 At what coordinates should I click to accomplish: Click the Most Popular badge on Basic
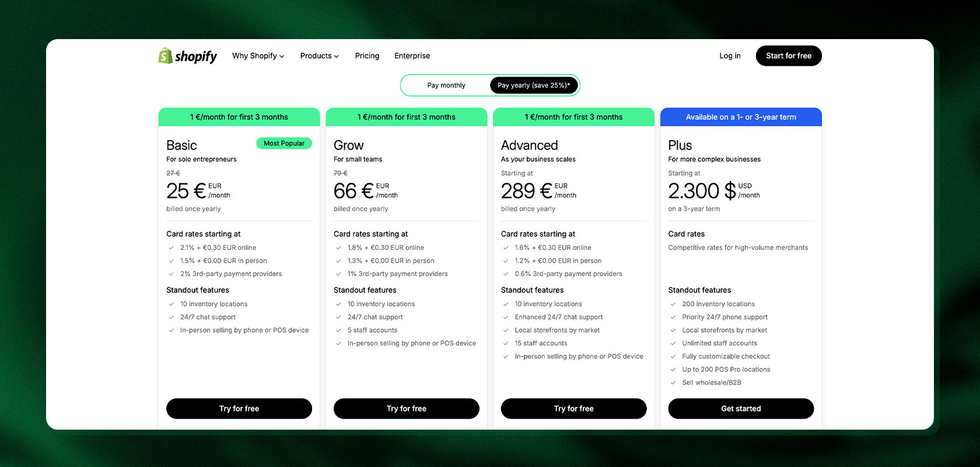tap(284, 143)
